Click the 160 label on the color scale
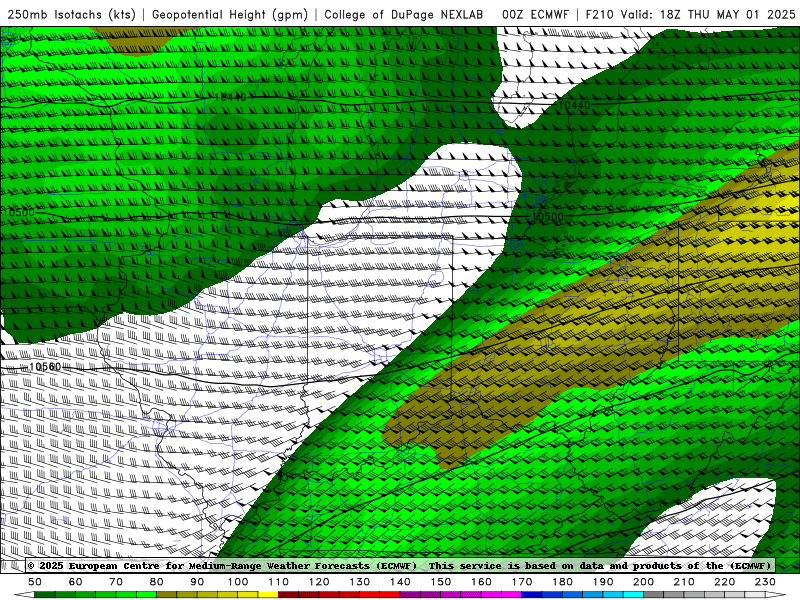The height and width of the screenshot is (600, 800). pyautogui.click(x=481, y=582)
